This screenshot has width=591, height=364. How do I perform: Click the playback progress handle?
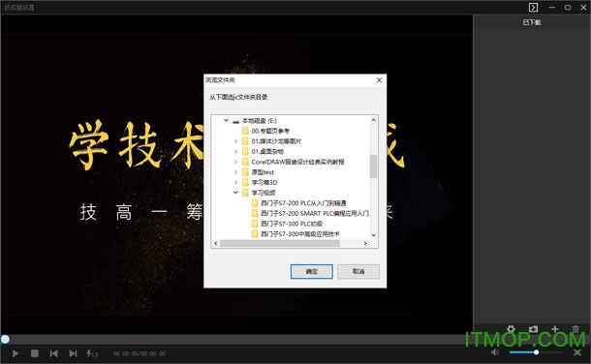coord(5,339)
